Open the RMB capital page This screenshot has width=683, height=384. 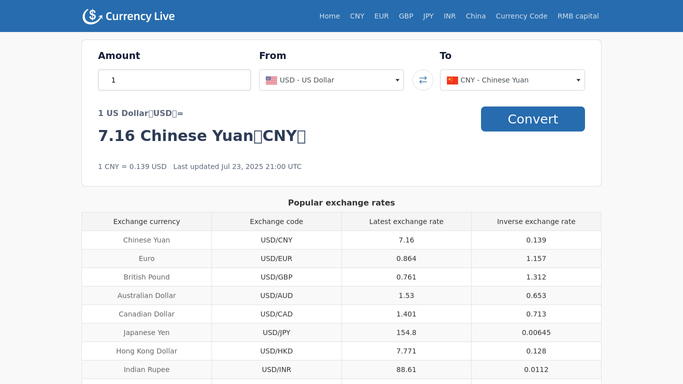coord(578,16)
